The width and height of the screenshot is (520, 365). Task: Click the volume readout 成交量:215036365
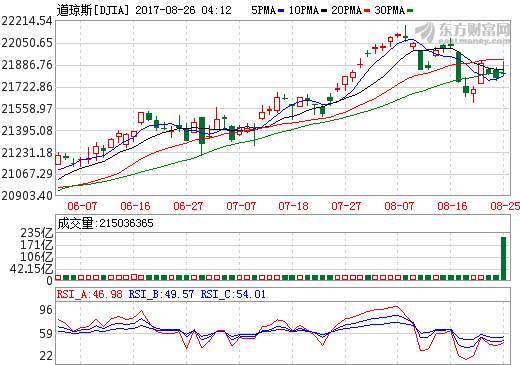pyautogui.click(x=105, y=223)
